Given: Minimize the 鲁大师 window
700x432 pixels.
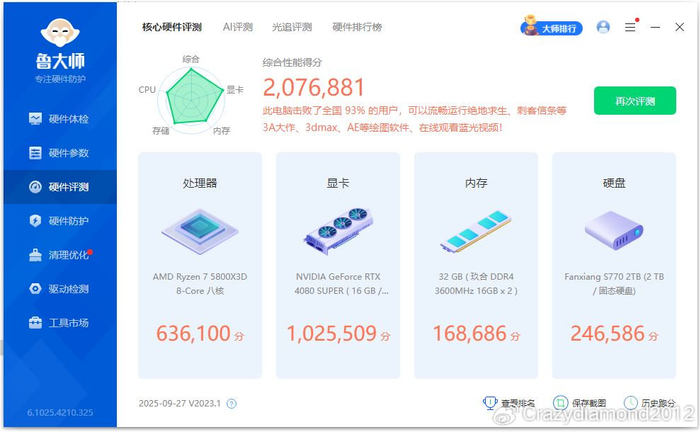Looking at the screenshot, I should click(655, 27).
